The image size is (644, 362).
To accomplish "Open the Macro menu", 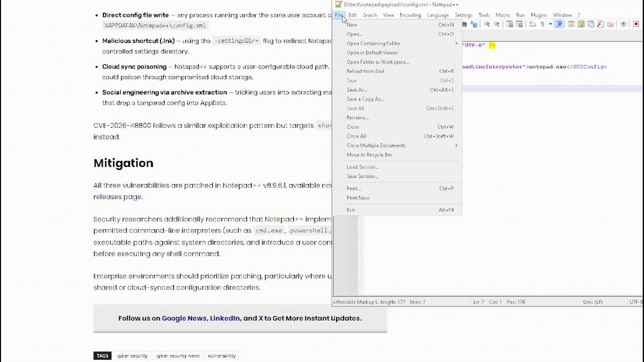I will [x=503, y=15].
